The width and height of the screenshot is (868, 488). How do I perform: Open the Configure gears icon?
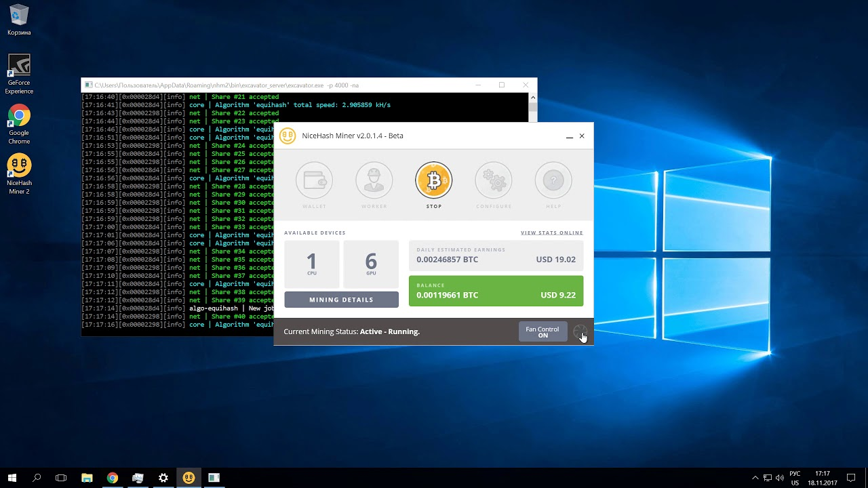click(x=493, y=180)
